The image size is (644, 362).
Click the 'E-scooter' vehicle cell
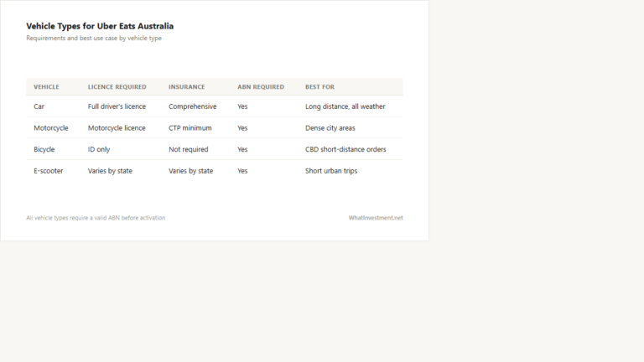point(49,171)
